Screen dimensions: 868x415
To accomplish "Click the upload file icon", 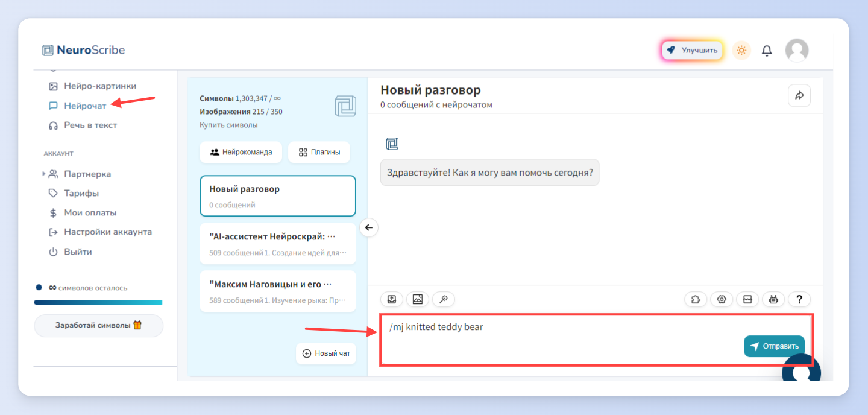I will pyautogui.click(x=392, y=299).
